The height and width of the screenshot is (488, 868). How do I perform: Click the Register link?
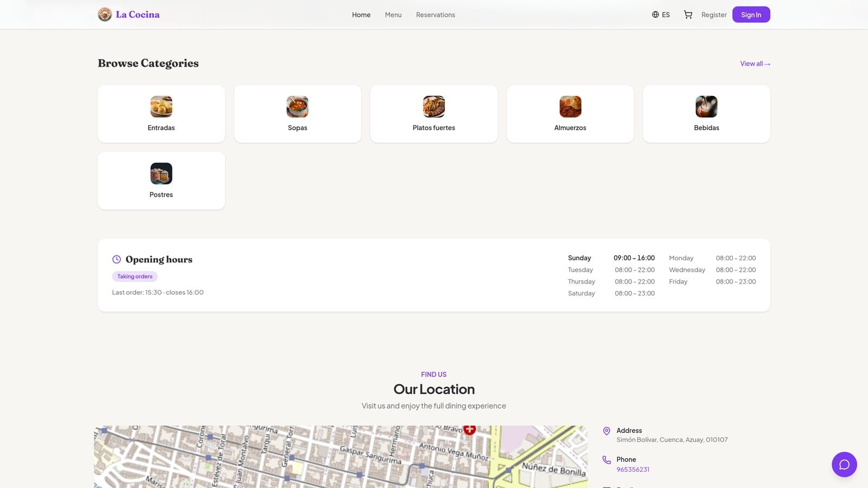click(714, 15)
